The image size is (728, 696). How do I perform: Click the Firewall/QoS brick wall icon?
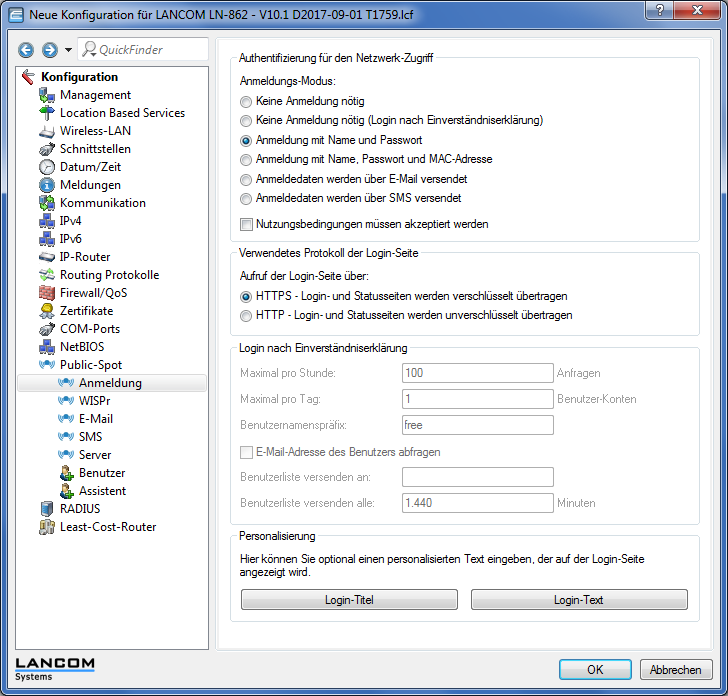point(46,293)
